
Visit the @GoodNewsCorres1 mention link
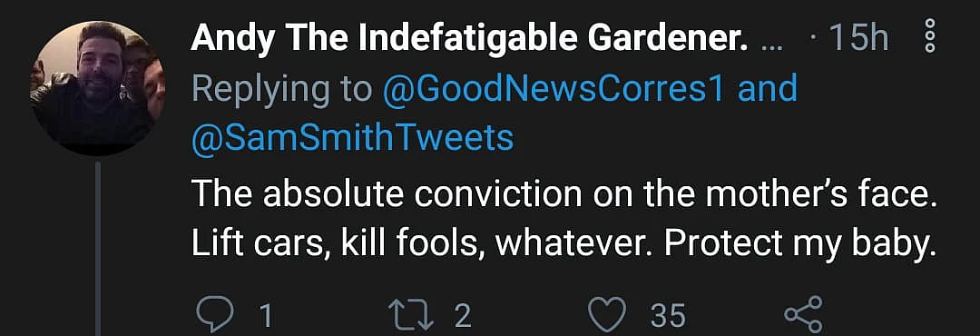(552, 88)
